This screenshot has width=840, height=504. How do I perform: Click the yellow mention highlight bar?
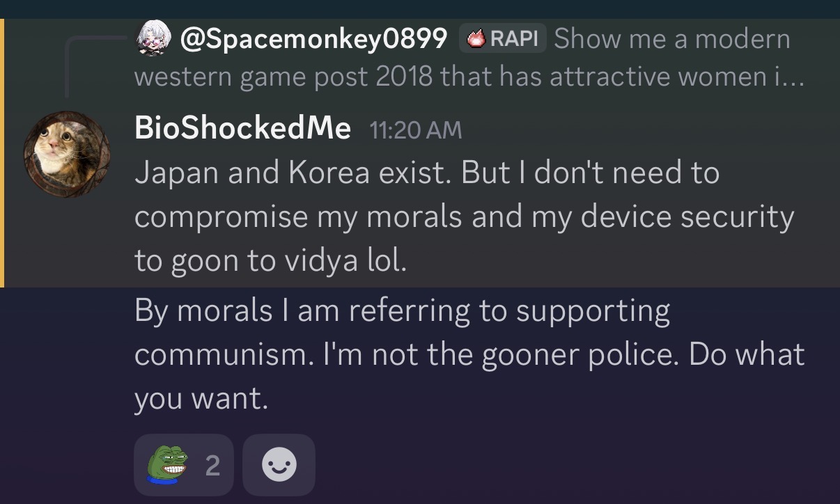tap(2, 153)
